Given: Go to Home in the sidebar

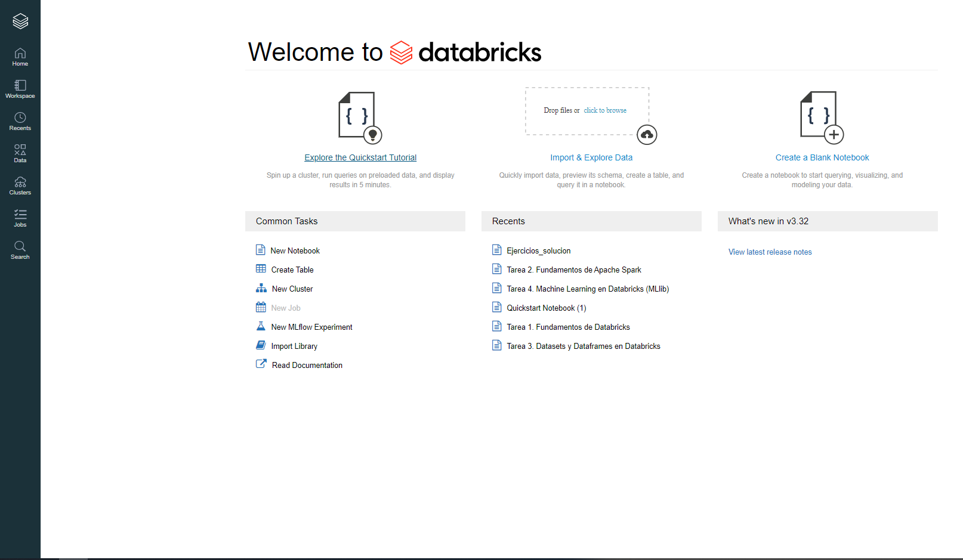Looking at the screenshot, I should coord(20,57).
